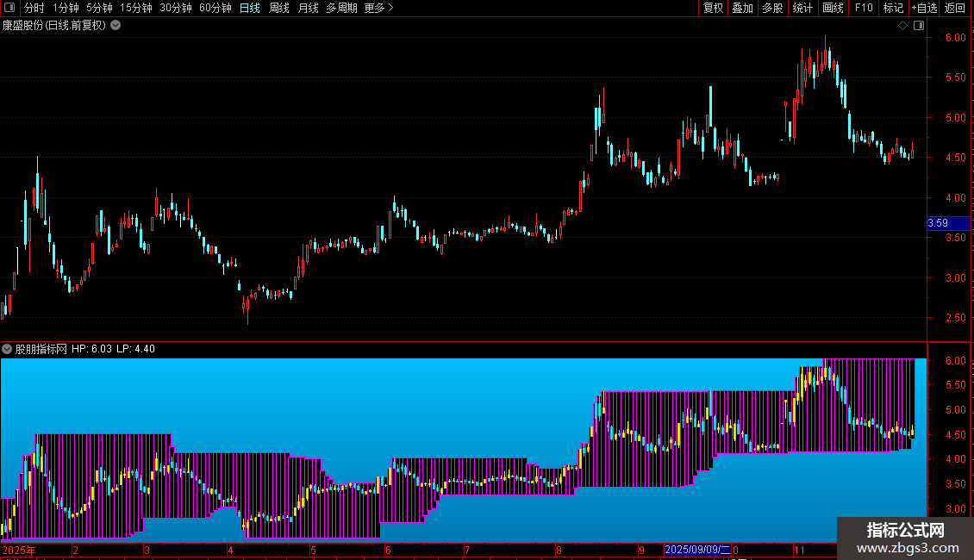Click the 2.50 label on main price axis

[955, 317]
